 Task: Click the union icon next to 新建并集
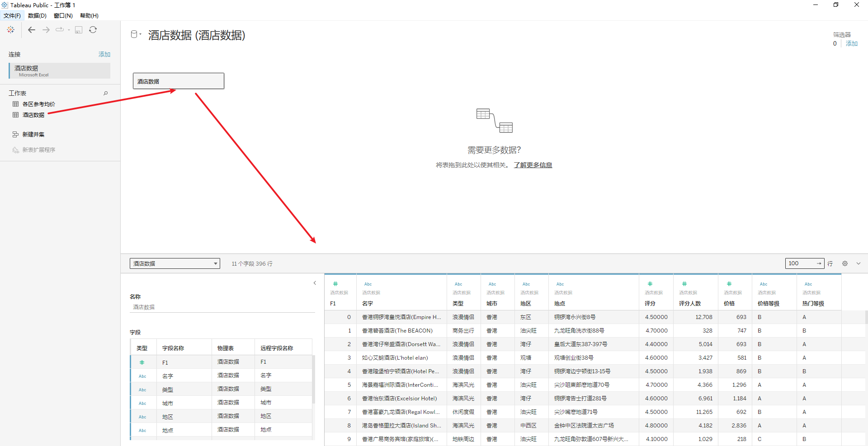pos(16,134)
